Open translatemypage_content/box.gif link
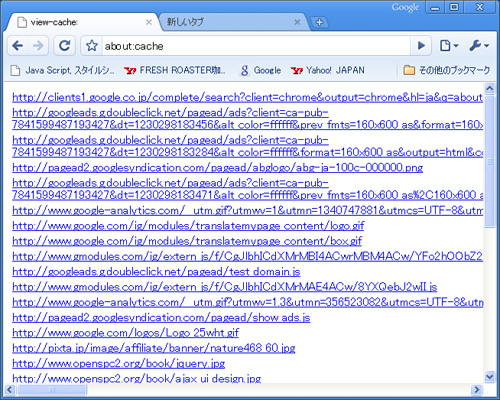Image resolution: width=500 pixels, height=400 pixels. [x=187, y=241]
